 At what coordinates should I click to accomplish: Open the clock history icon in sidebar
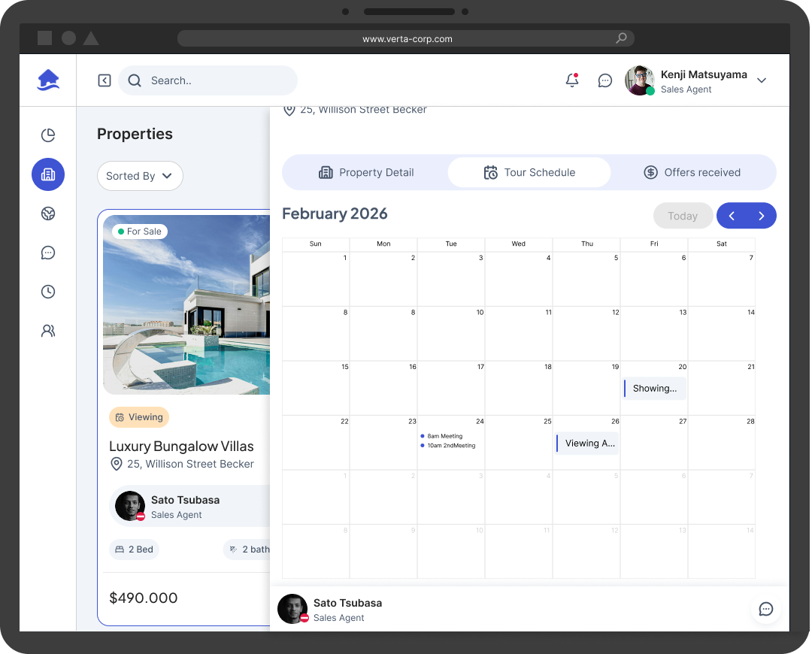pos(48,292)
